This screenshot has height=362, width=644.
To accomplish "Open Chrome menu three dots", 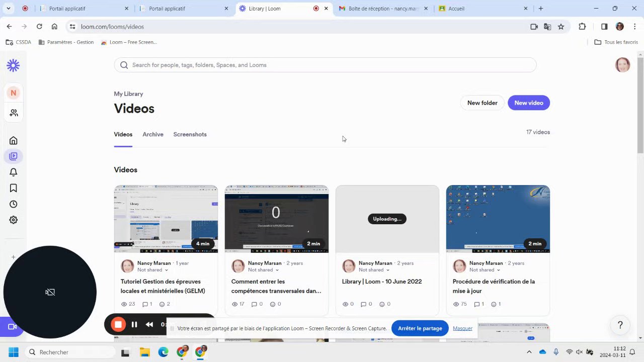I will click(x=635, y=27).
